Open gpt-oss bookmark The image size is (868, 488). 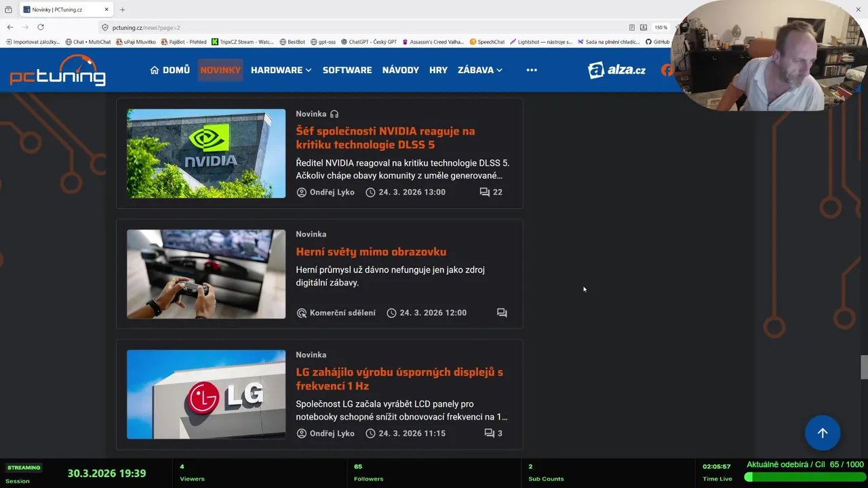pyautogui.click(x=323, y=41)
